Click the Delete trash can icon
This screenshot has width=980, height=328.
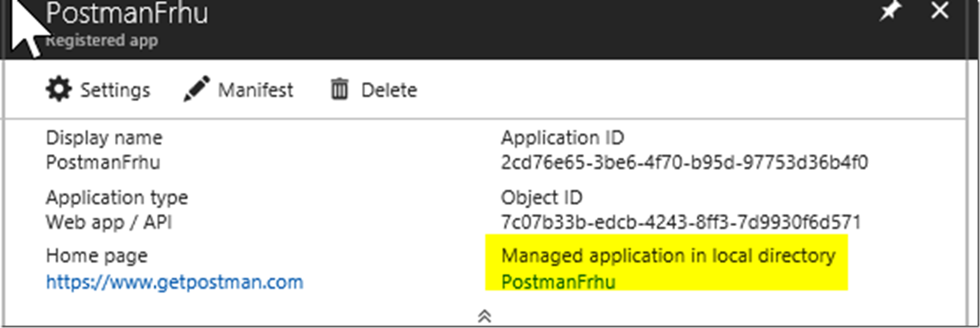tap(339, 90)
